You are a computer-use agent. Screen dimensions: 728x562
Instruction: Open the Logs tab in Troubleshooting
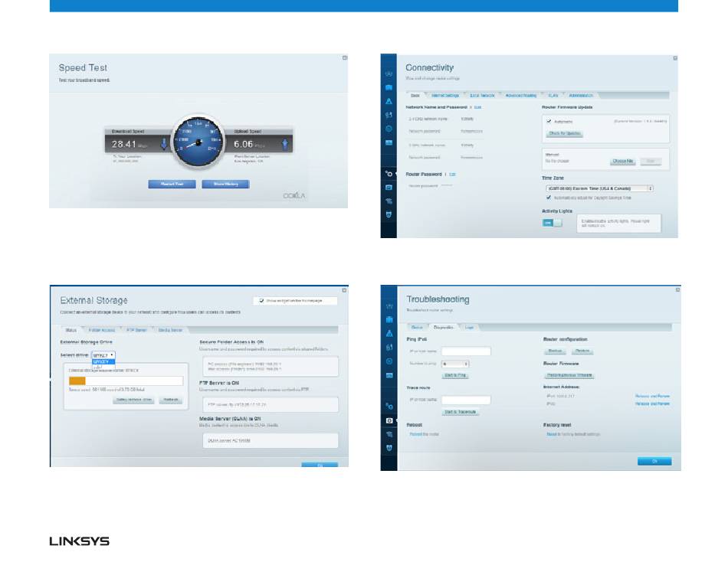[x=469, y=327]
